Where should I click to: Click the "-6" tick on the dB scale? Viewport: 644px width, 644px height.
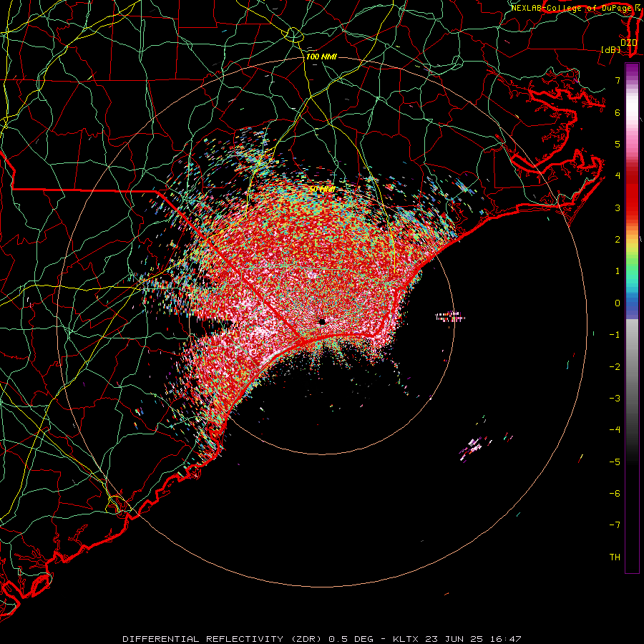tap(615, 494)
